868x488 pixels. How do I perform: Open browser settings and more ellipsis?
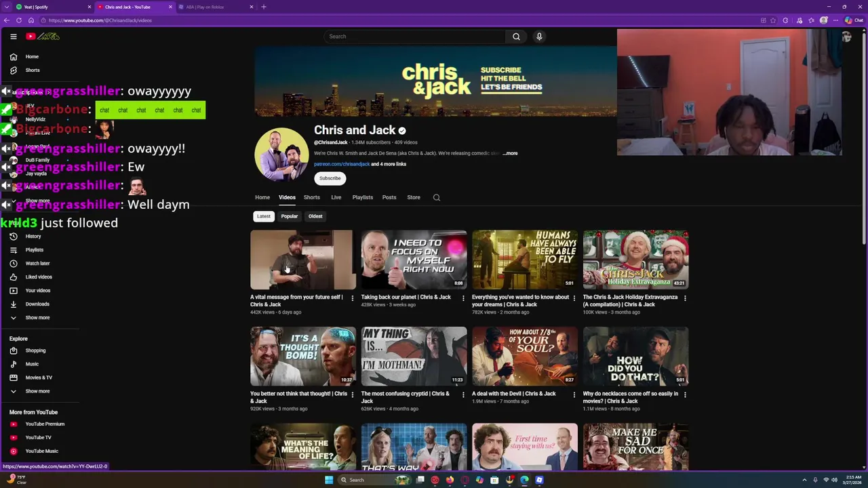(835, 20)
